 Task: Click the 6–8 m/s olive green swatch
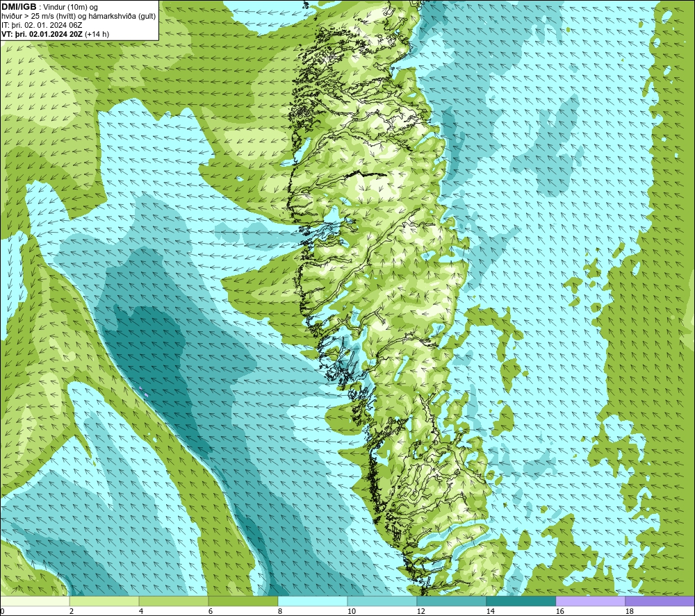point(243,601)
